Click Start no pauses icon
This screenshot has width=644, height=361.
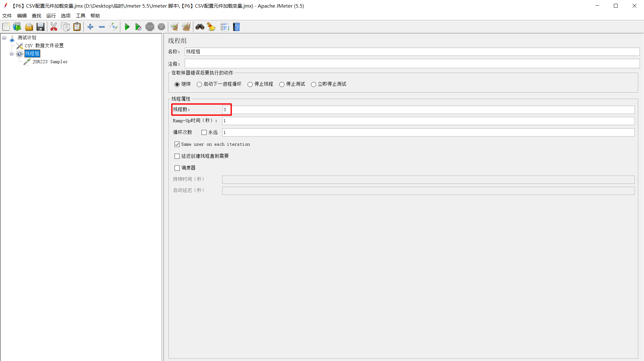tap(138, 27)
